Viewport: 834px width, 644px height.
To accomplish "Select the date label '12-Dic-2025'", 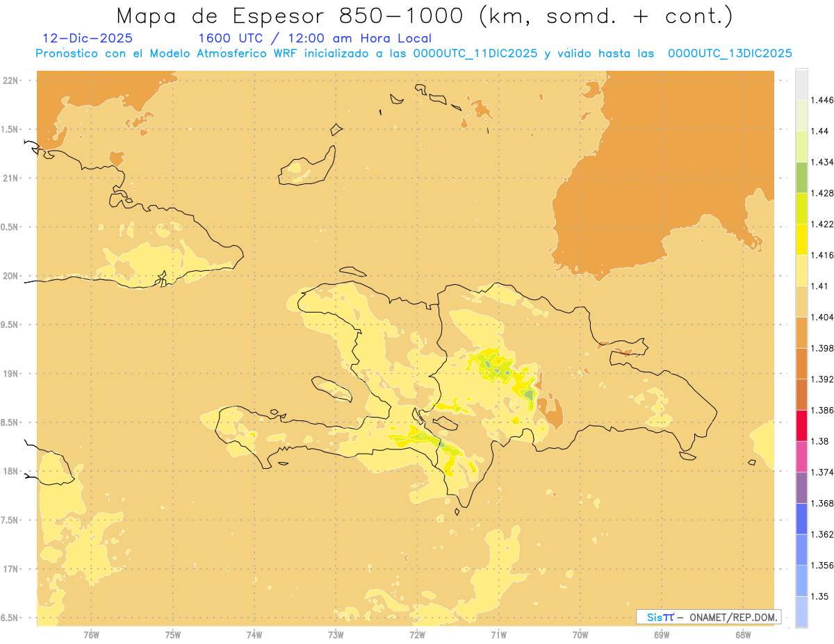I will [x=88, y=39].
